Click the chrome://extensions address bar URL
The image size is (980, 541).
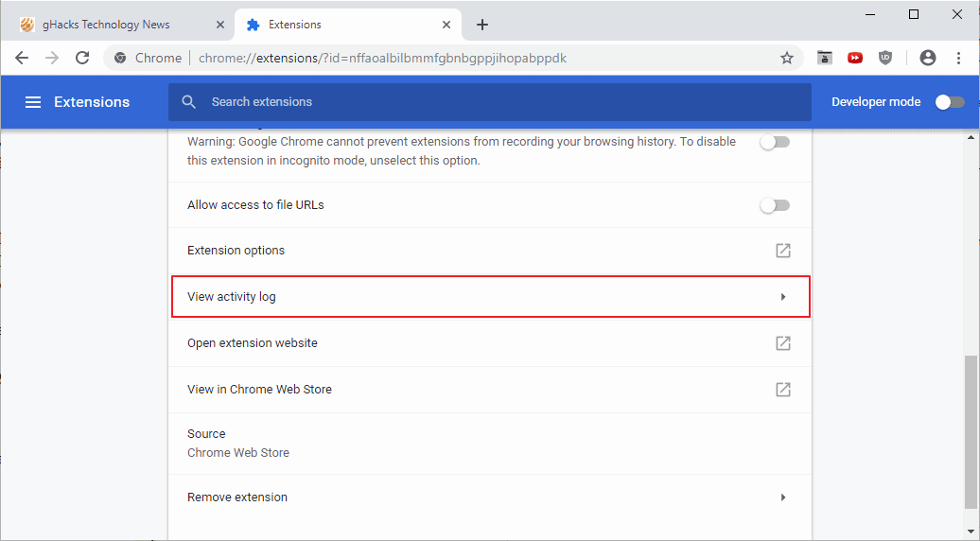point(382,58)
